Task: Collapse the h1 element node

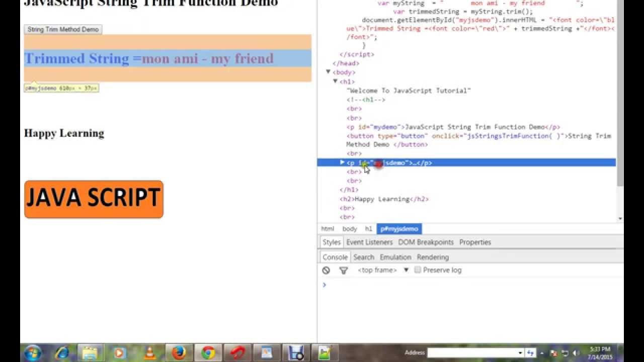Action: coord(336,81)
